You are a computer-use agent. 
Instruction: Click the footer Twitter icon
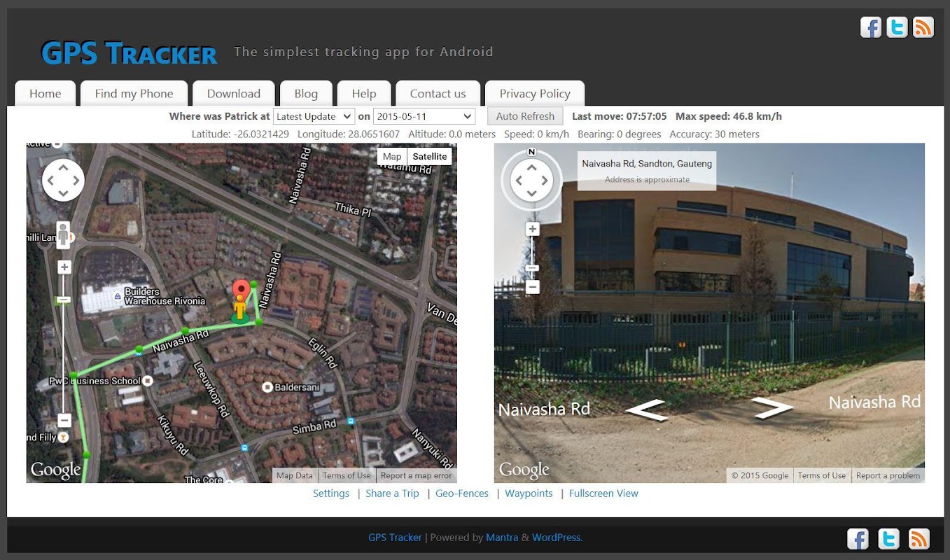click(x=888, y=539)
